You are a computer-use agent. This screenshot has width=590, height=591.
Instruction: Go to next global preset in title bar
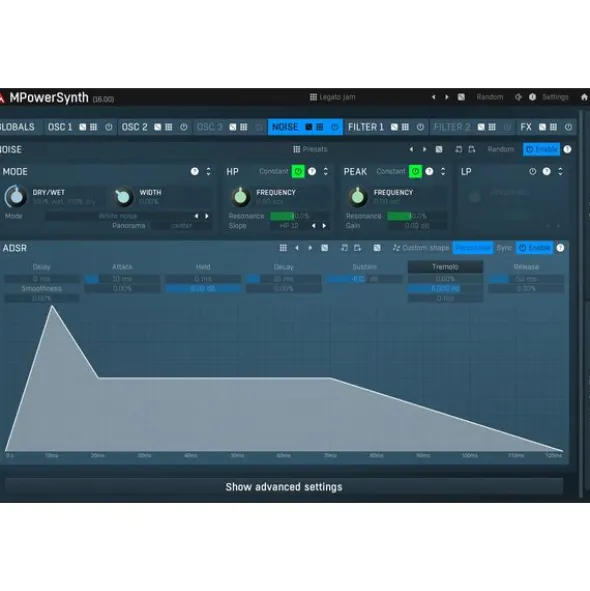point(447,97)
